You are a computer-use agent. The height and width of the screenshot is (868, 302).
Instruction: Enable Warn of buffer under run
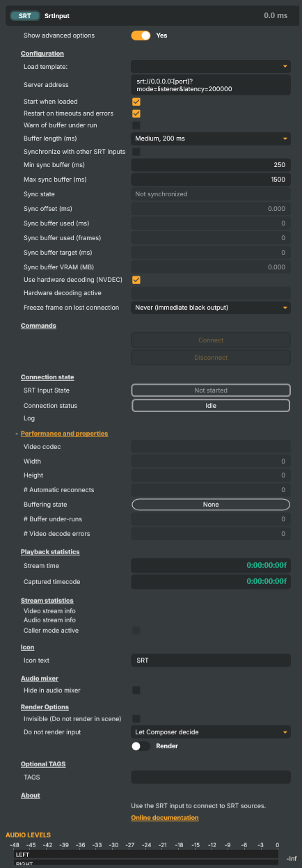click(136, 126)
